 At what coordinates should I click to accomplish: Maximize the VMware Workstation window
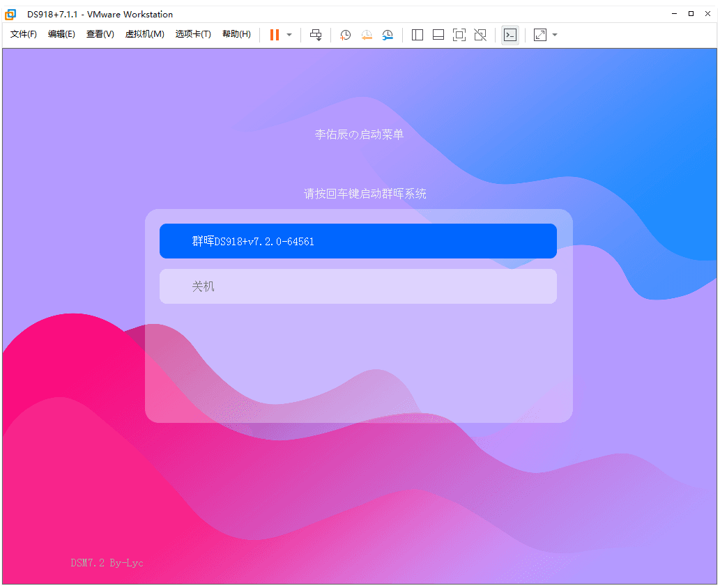coord(691,14)
